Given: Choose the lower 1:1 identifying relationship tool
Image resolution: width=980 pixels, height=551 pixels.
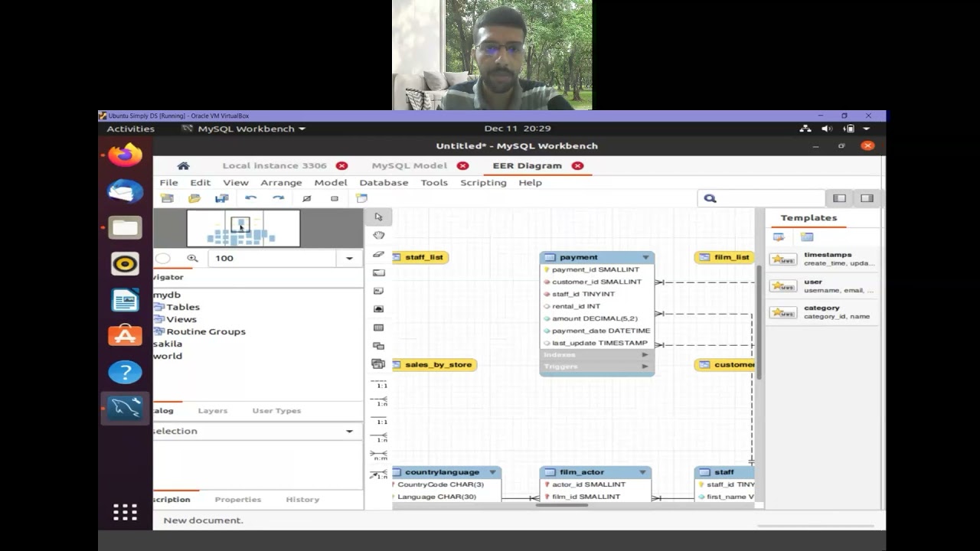Looking at the screenshot, I should (378, 420).
